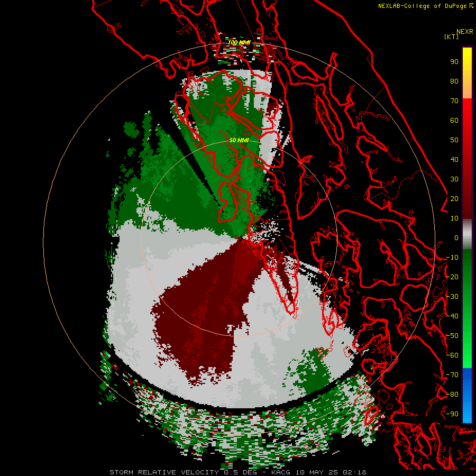Click the gray zero-velocity segment of the scale

click(x=467, y=234)
